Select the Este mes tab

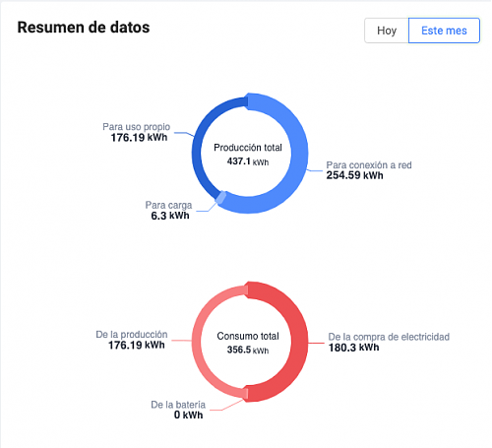[444, 31]
